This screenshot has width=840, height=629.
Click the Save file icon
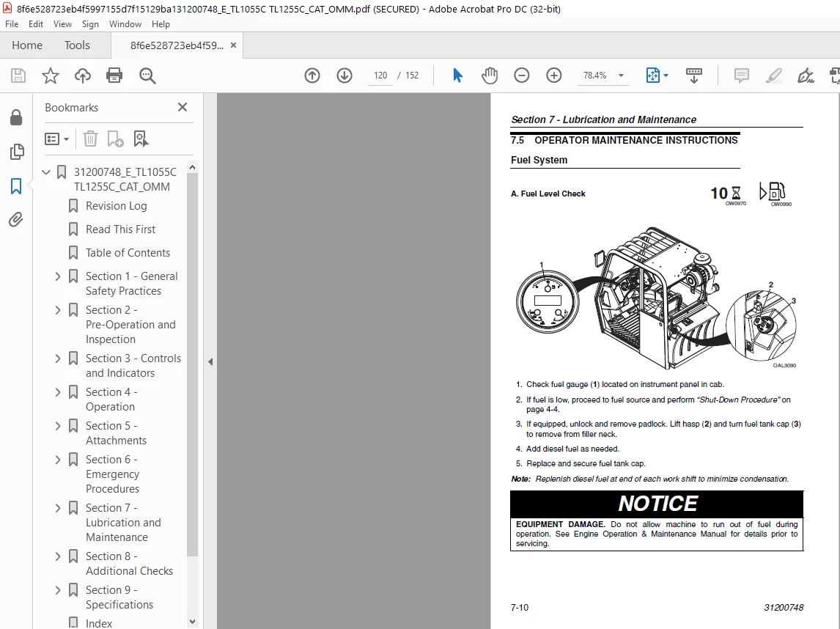18,76
